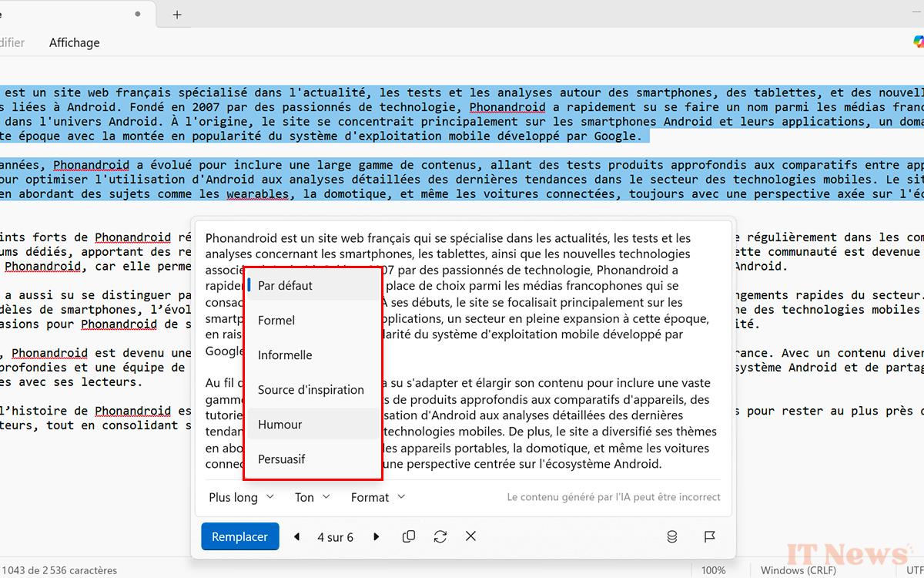
Task: Regenerate the rewrite suggestion
Action: click(440, 536)
